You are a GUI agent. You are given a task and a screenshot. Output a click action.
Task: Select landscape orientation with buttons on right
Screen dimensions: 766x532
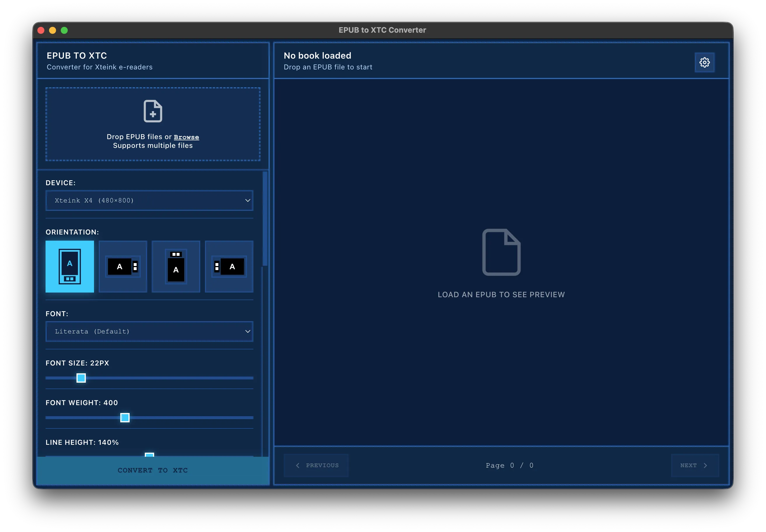(x=123, y=266)
